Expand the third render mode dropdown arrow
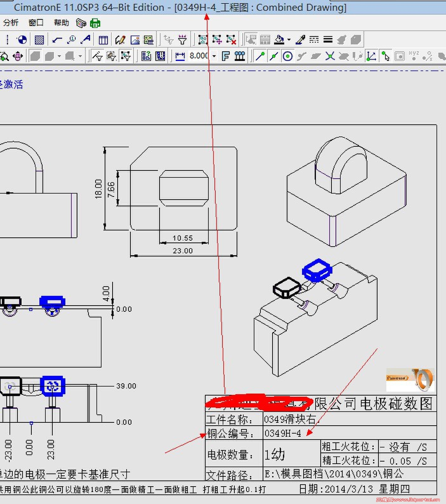 [x=80, y=56]
